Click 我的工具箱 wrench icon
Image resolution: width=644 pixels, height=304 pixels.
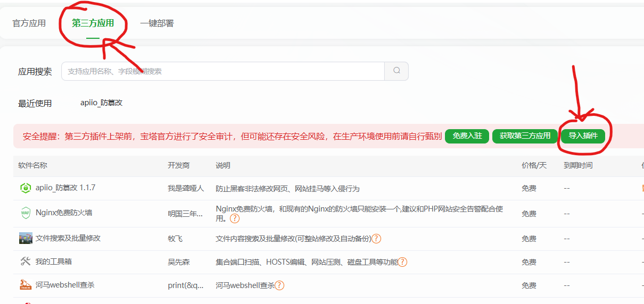(x=26, y=261)
